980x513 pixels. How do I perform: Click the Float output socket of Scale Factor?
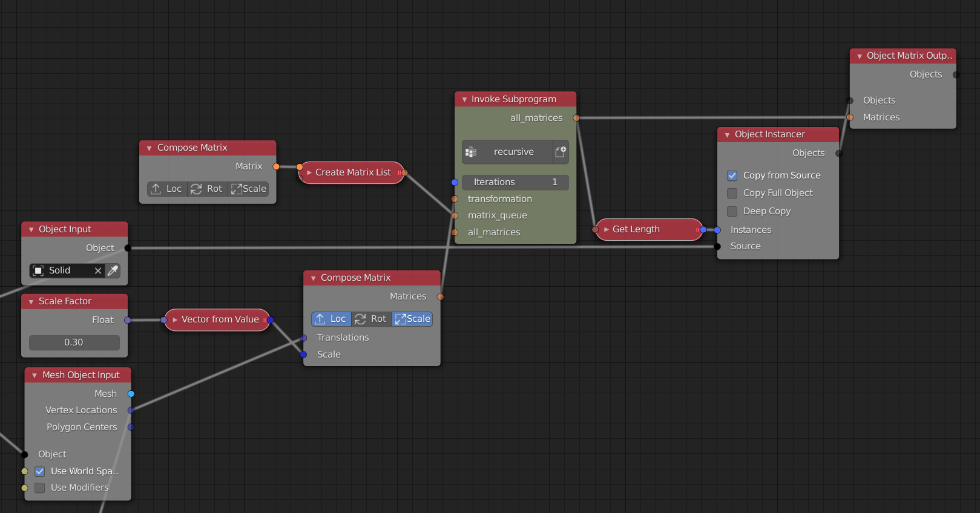click(128, 320)
